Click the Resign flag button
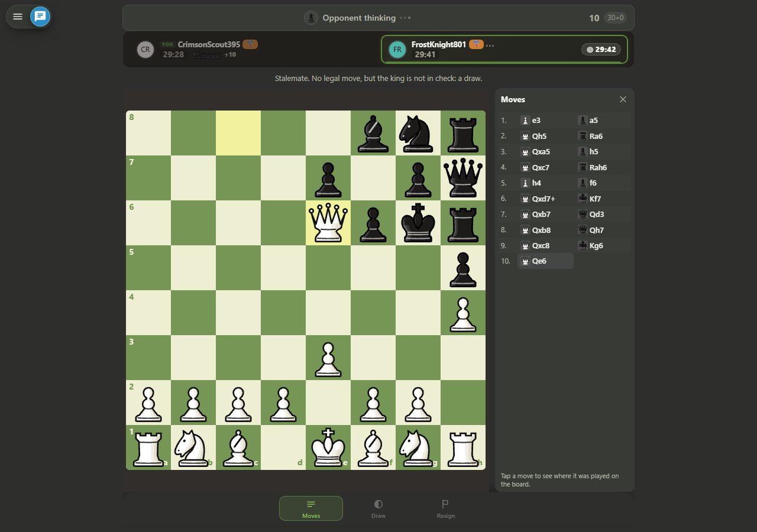Viewport: 757px width, 532px height. (x=445, y=508)
